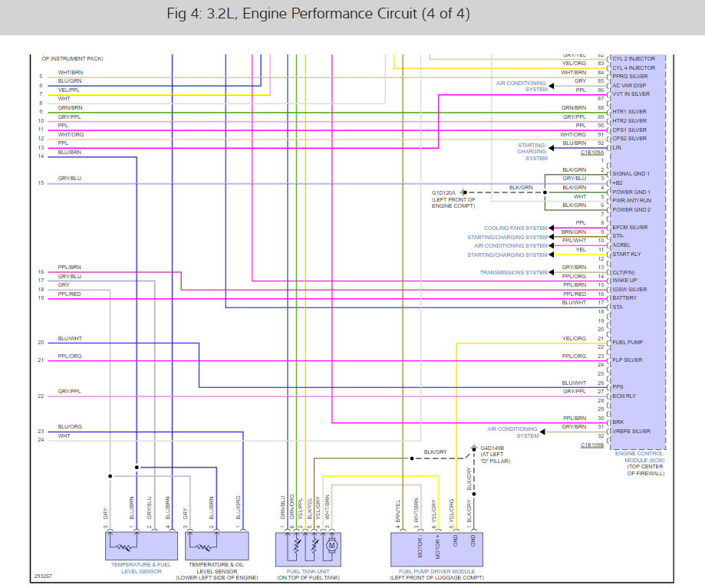This screenshot has height=588, width=705.
Task: Select the IGSW SILVER pin label
Action: 630,289
